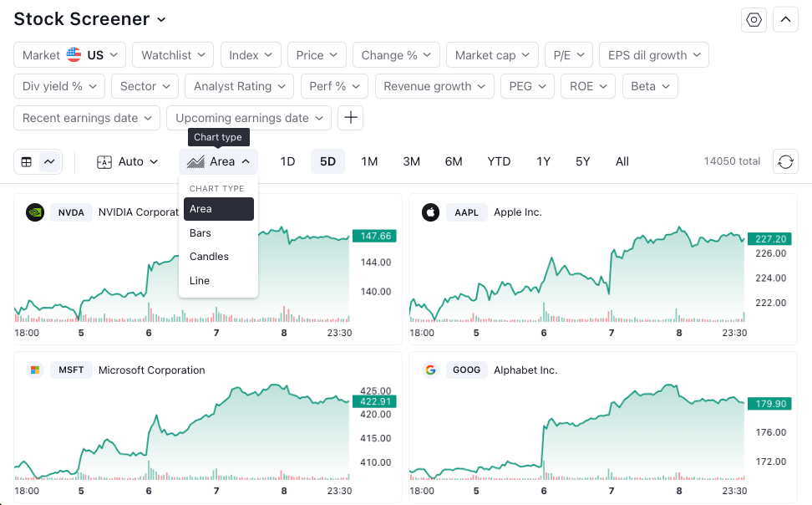Click the Microsoft logo icon

tap(35, 370)
